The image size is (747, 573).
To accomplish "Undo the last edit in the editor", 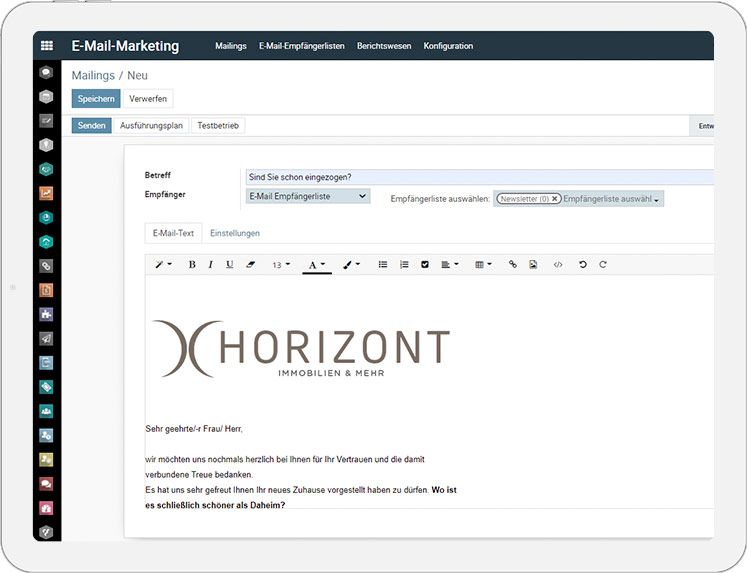I will point(583,265).
